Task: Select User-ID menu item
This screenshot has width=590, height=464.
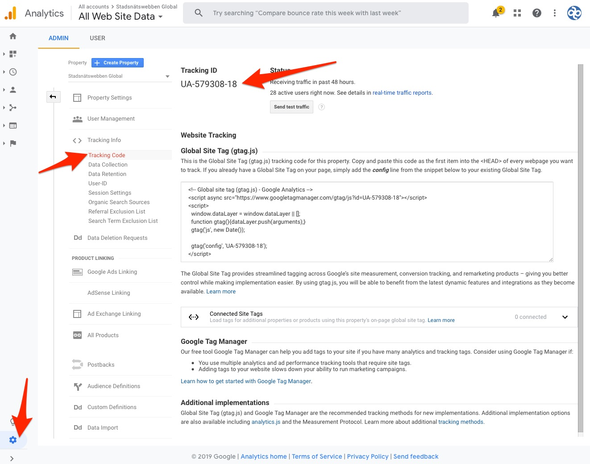Action: coord(97,183)
